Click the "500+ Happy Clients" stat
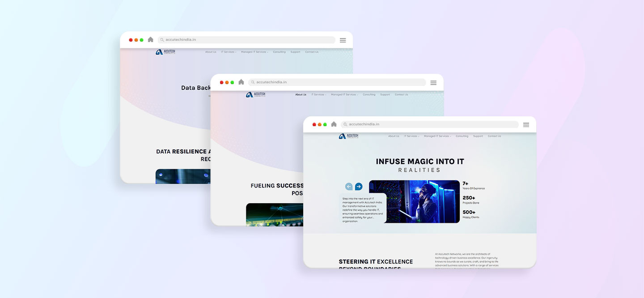The height and width of the screenshot is (298, 644). click(471, 214)
